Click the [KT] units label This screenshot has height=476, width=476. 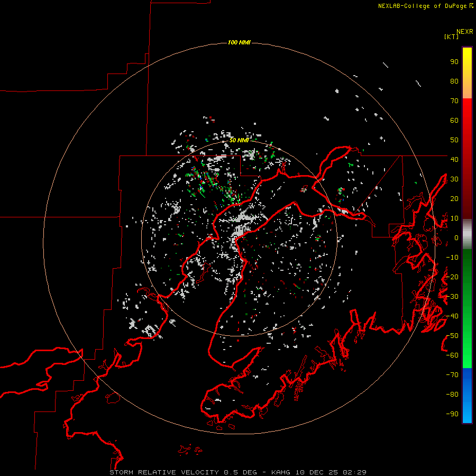451,36
